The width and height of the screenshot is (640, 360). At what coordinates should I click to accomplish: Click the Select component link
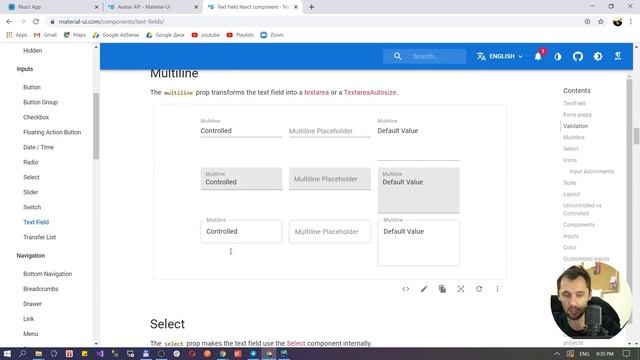(296, 343)
